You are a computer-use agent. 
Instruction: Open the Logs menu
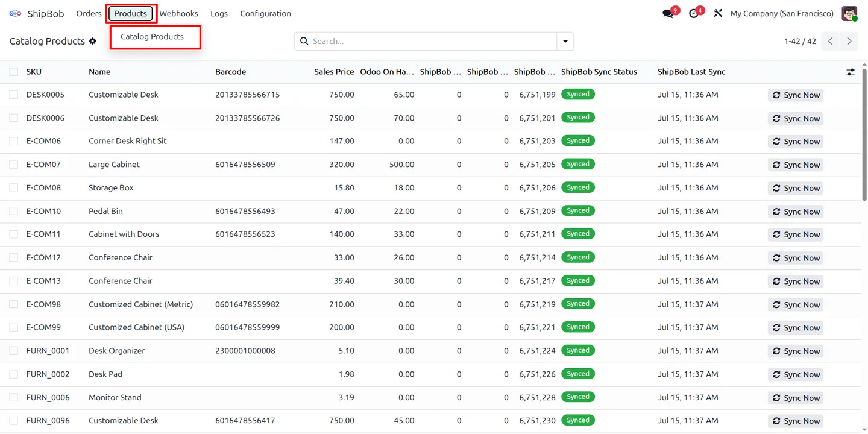coord(219,13)
